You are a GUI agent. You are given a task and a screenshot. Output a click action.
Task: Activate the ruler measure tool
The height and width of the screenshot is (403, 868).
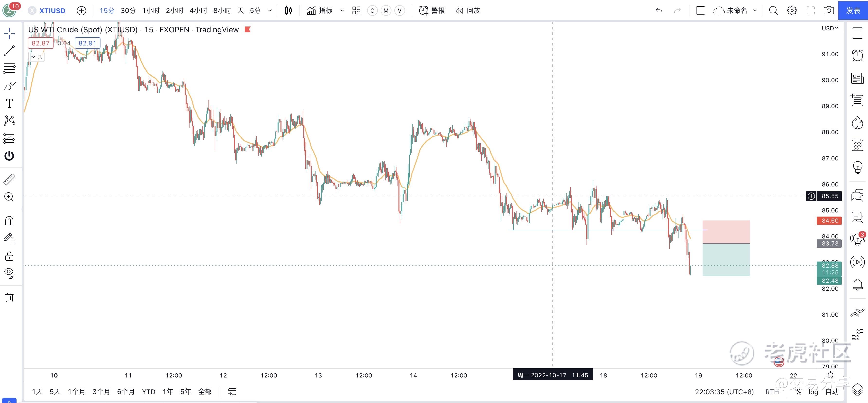(9, 180)
